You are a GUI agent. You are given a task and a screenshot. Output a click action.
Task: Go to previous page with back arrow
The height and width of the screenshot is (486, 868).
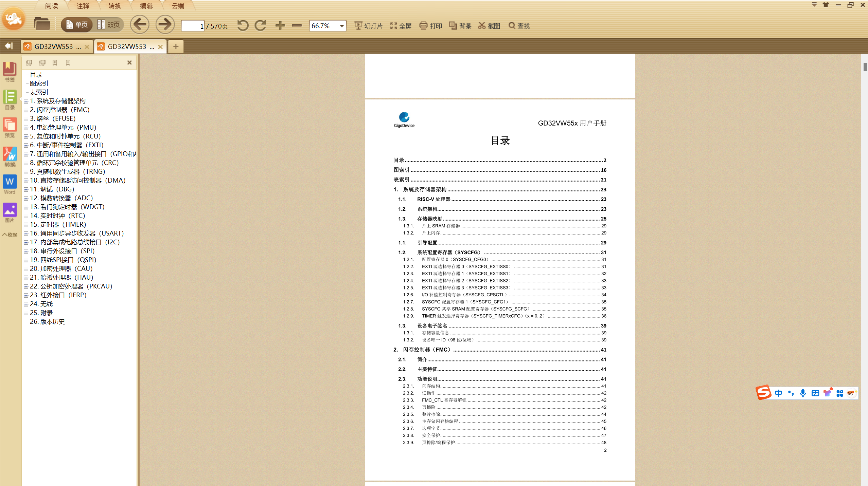[140, 25]
